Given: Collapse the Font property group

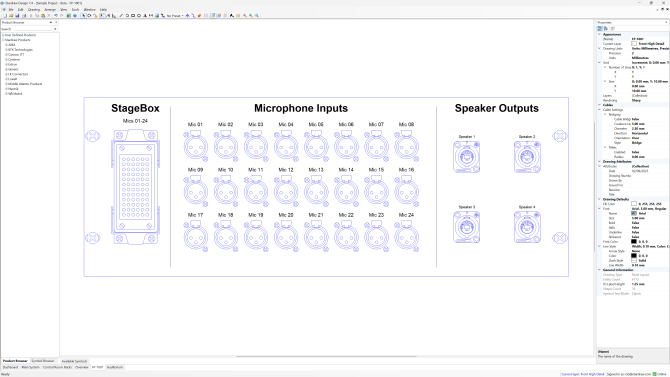Looking at the screenshot, I should point(599,209).
